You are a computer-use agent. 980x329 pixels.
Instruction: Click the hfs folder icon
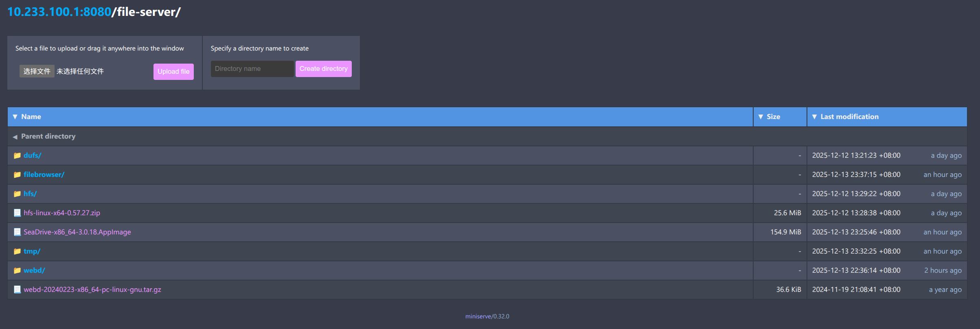click(x=17, y=194)
